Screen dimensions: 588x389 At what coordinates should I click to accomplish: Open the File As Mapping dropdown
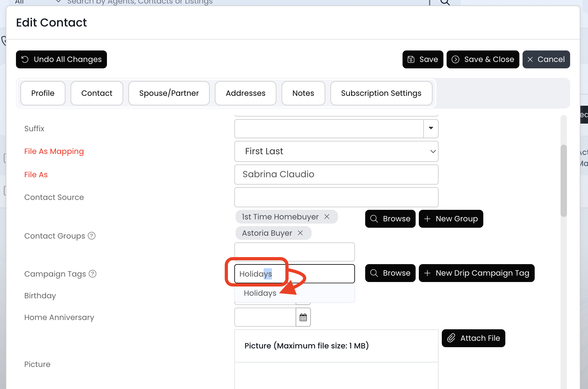pyautogui.click(x=336, y=151)
